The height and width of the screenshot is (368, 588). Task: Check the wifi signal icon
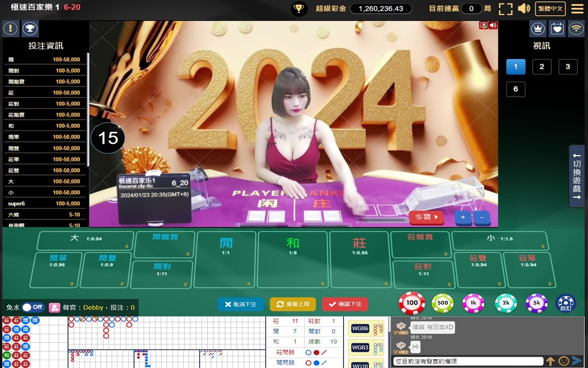576,28
